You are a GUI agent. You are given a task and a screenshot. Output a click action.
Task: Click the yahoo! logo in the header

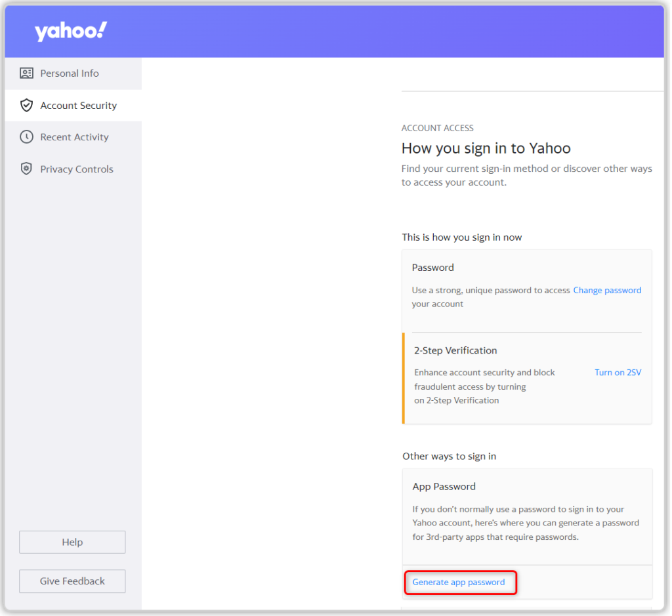coord(70,30)
